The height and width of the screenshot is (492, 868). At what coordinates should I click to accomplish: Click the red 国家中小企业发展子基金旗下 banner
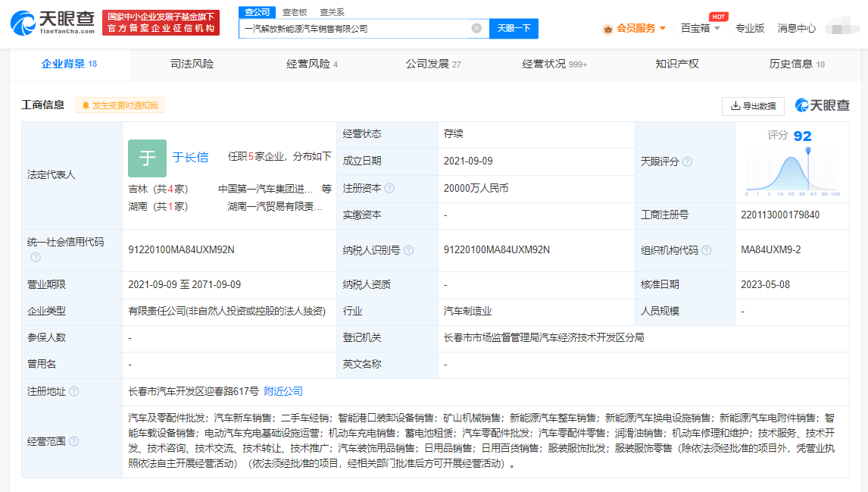tap(161, 23)
